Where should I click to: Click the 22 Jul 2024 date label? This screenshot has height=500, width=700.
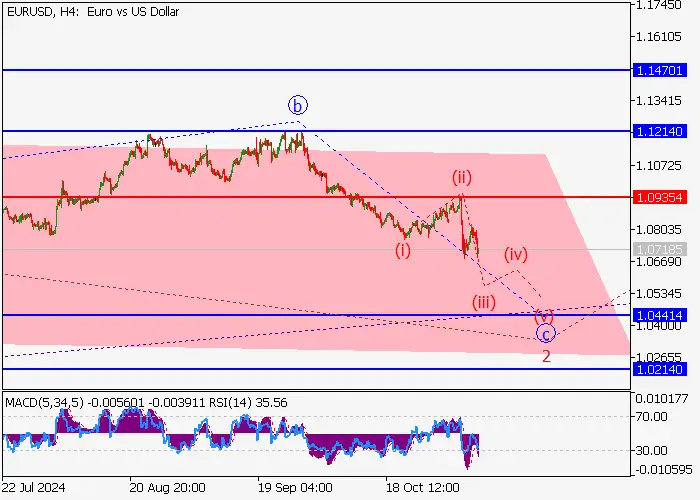[x=33, y=487]
